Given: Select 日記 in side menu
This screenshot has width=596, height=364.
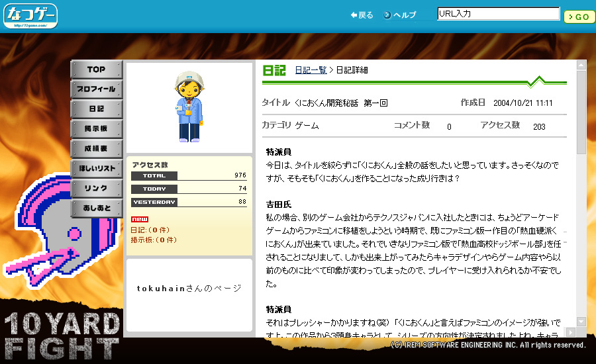Looking at the screenshot, I should click(x=97, y=109).
